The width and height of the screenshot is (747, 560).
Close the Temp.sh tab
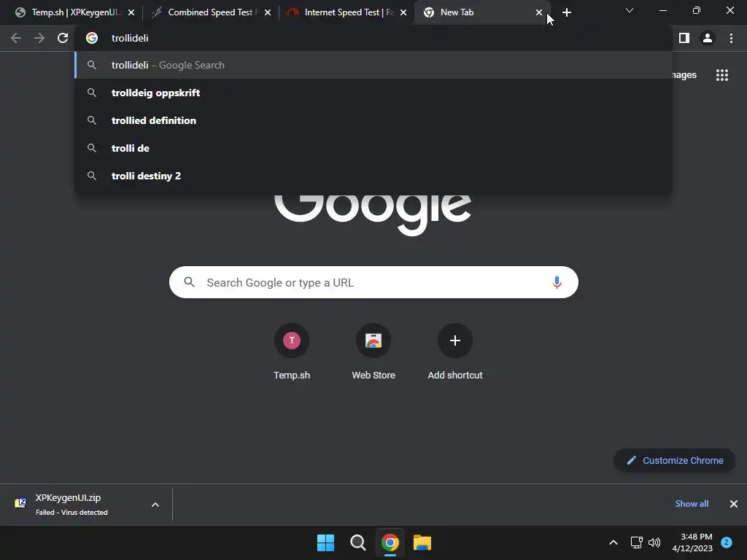click(x=131, y=13)
